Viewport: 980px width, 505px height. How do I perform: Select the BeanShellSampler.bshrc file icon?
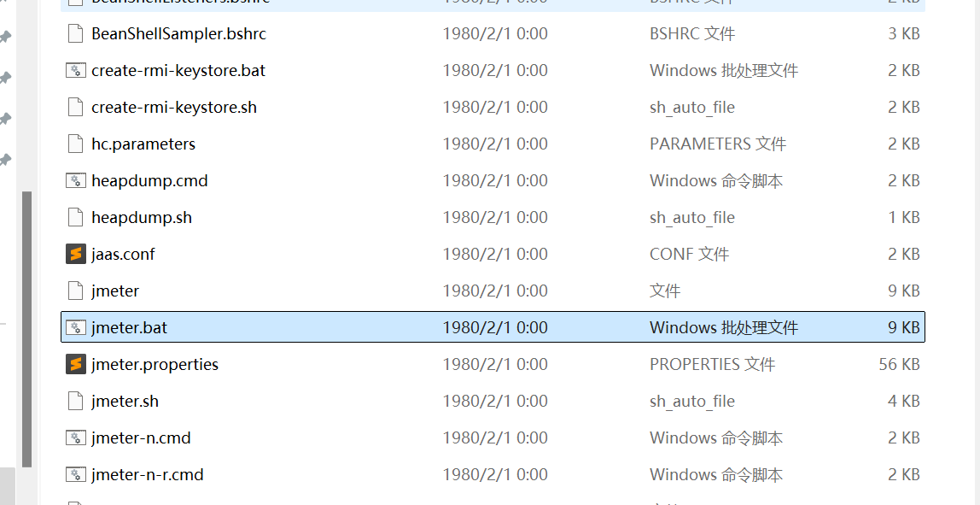[x=75, y=33]
